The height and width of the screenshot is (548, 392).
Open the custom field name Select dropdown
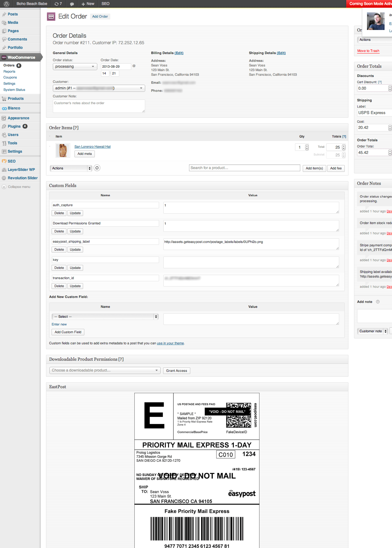pos(105,316)
